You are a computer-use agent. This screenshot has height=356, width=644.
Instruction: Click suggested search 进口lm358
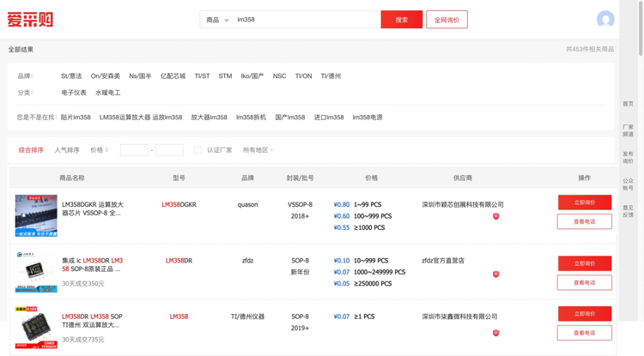click(329, 118)
